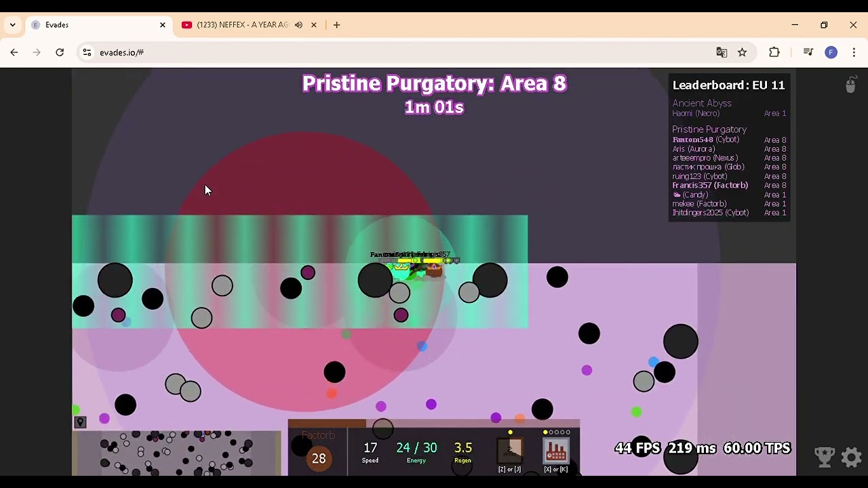Open Chrome profile avatar F
The width and height of the screenshot is (868, 488).
(x=831, y=52)
